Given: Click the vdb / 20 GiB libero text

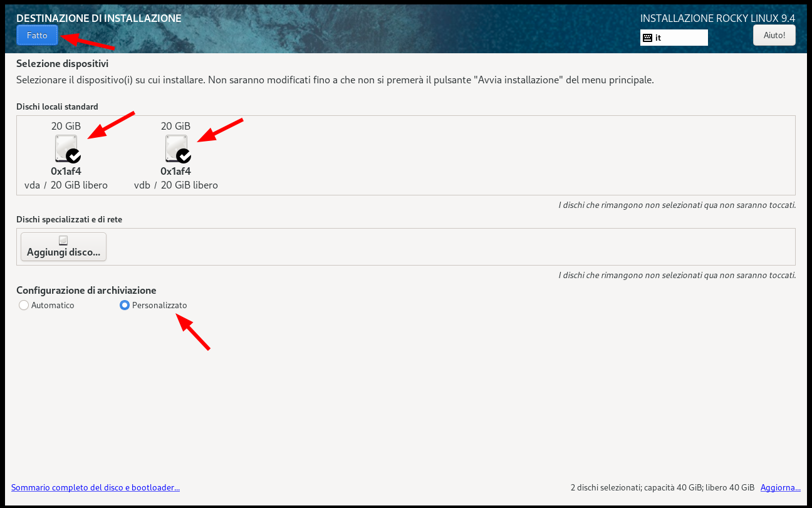Looking at the screenshot, I should 176,185.
